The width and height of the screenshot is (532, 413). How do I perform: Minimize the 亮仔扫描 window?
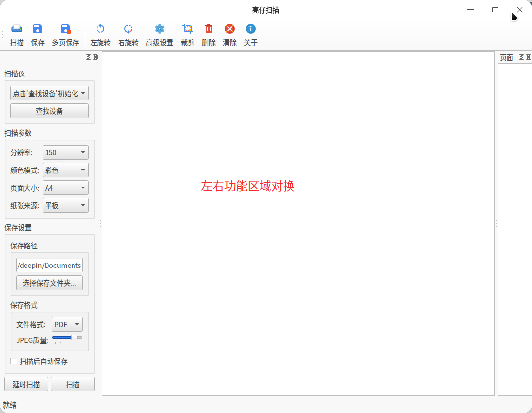click(x=471, y=10)
